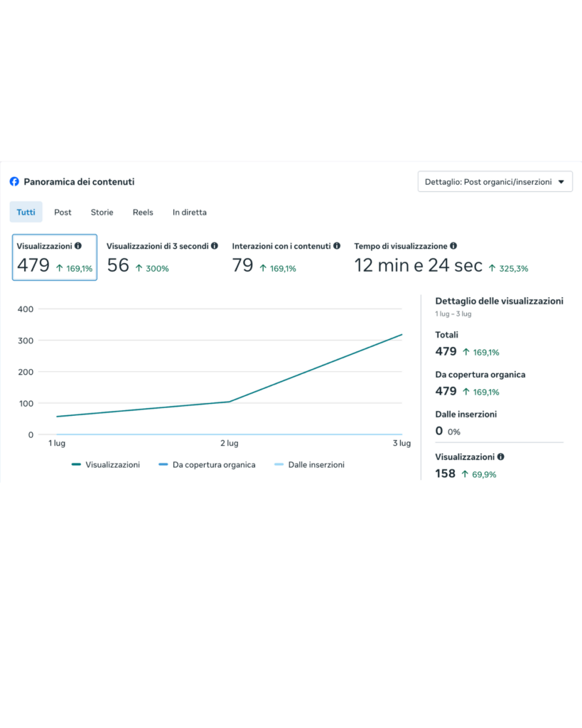Toggle Dalle inserzioni legend series
Screen dimensions: 582x728
pos(310,465)
